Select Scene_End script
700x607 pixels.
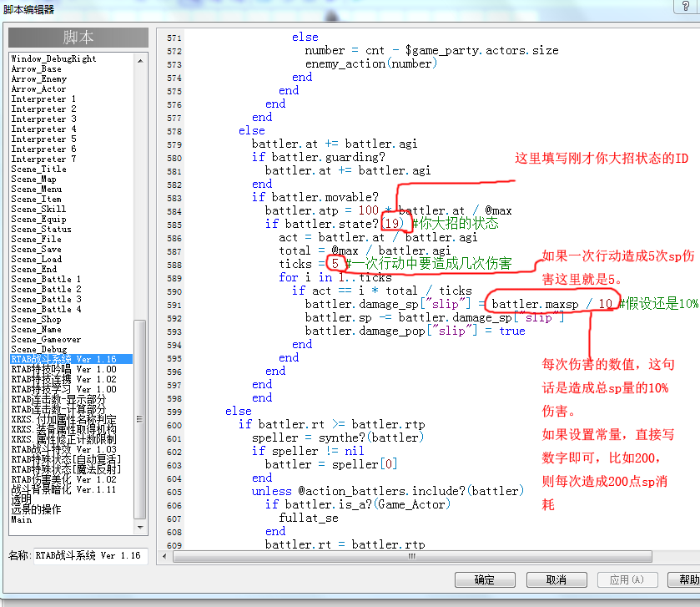[x=34, y=269]
